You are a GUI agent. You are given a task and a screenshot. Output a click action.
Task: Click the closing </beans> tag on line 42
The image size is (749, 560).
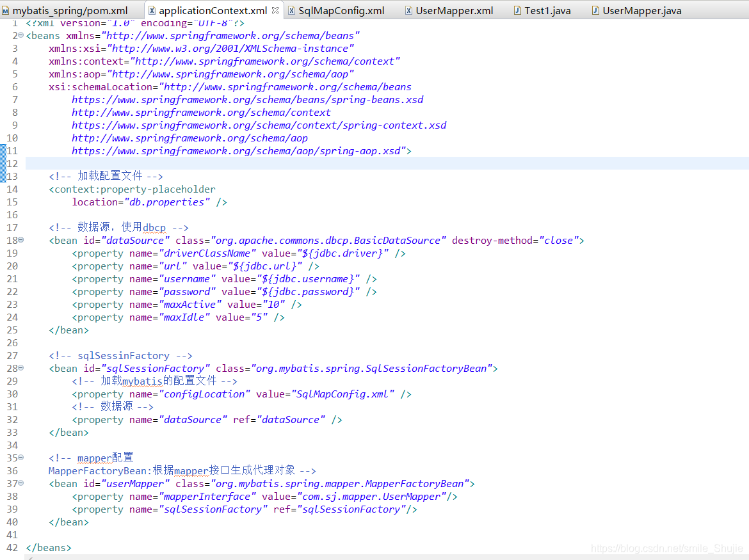(49, 548)
